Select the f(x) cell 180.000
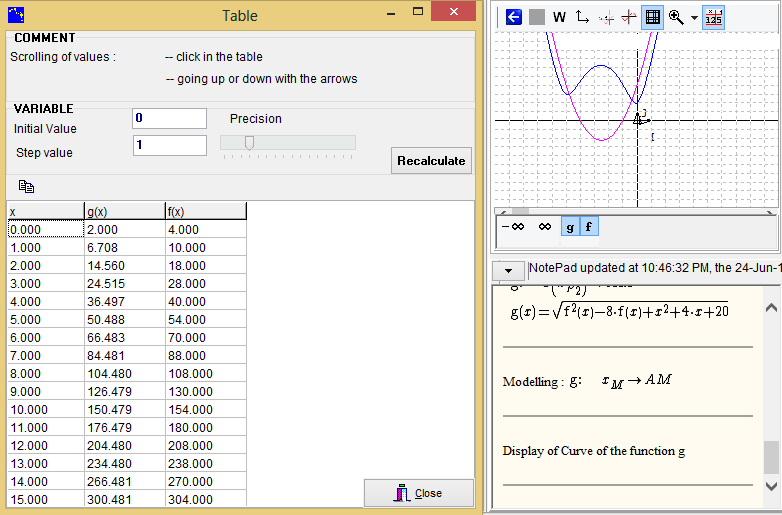Image resolution: width=782 pixels, height=515 pixels. [206, 427]
